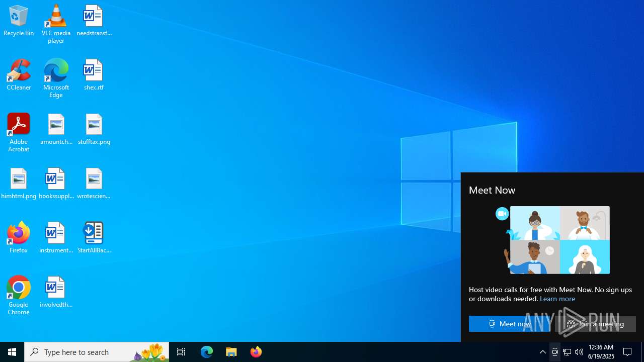Open the volume speaker tray icon

pos(579,352)
